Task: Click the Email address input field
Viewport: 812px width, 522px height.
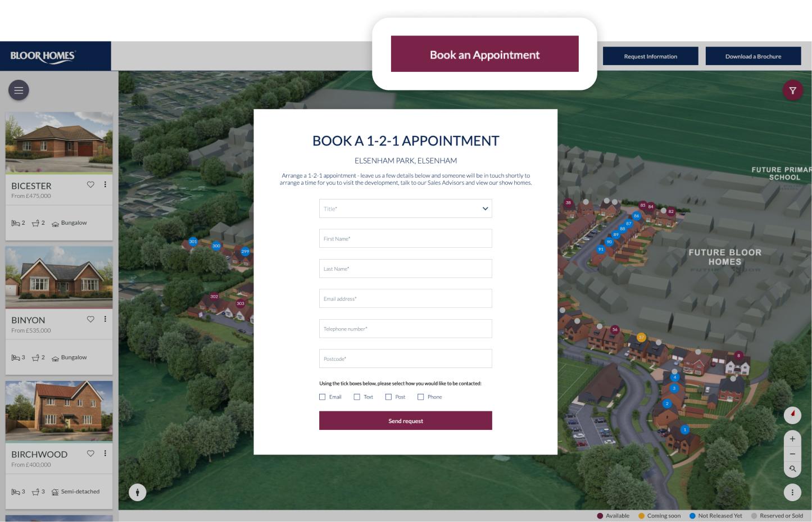Action: [x=405, y=298]
